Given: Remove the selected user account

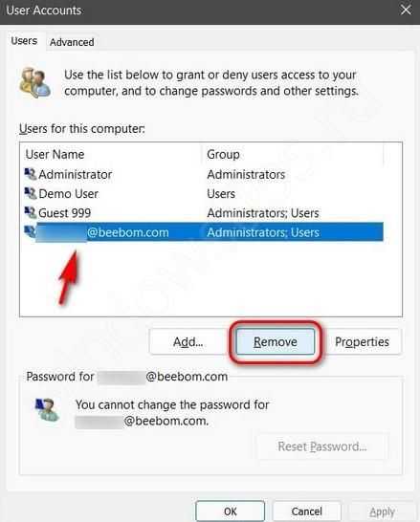Looking at the screenshot, I should click(x=276, y=341).
